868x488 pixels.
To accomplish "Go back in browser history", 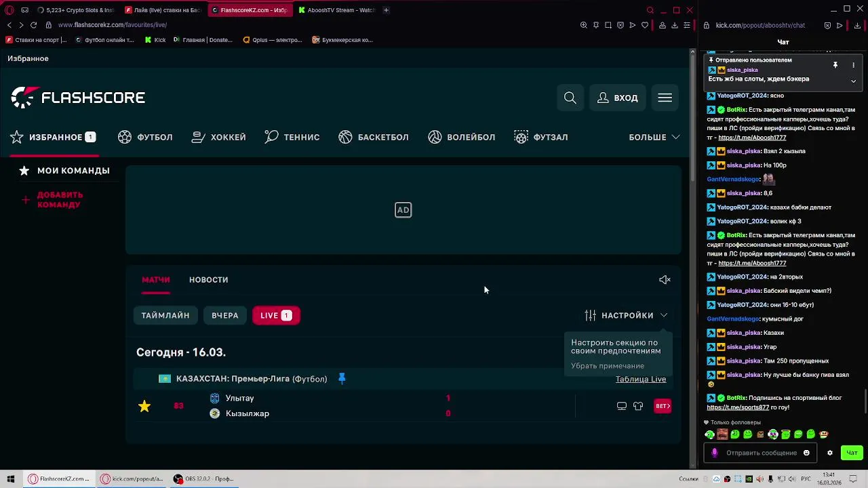I will pyautogui.click(x=9, y=25).
